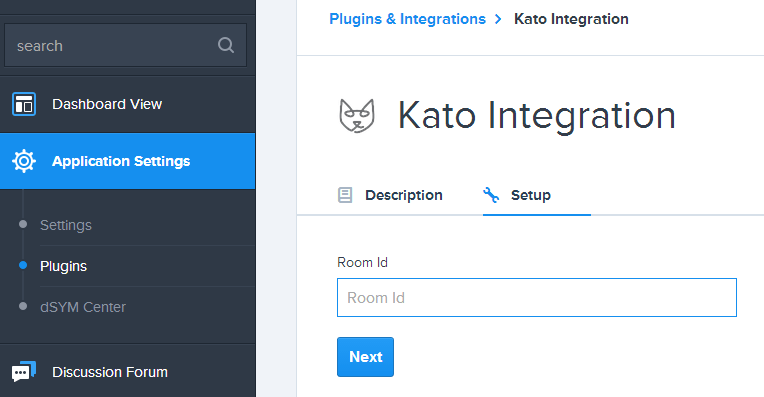The height and width of the screenshot is (397, 764).
Task: Click the search magnifier icon
Action: click(226, 45)
